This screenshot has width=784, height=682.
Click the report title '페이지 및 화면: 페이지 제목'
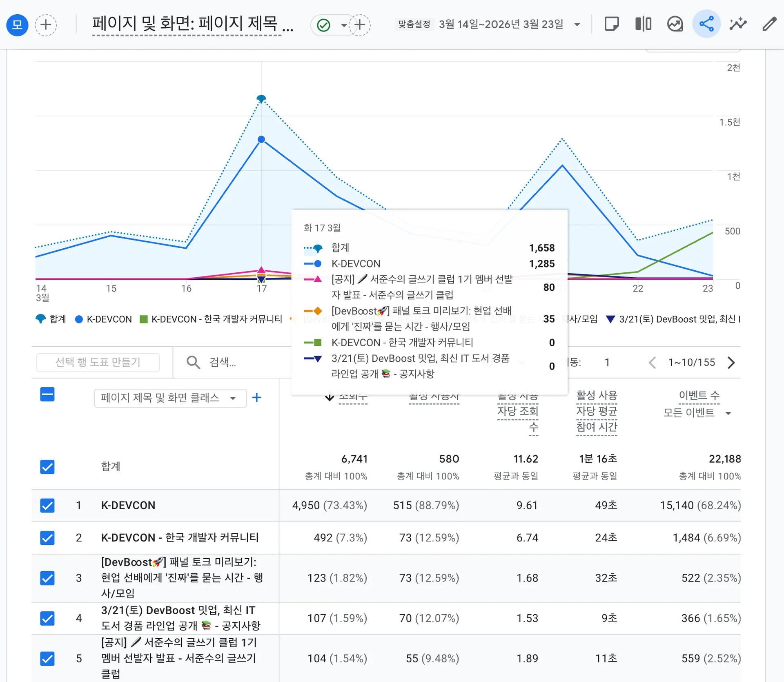192,24
